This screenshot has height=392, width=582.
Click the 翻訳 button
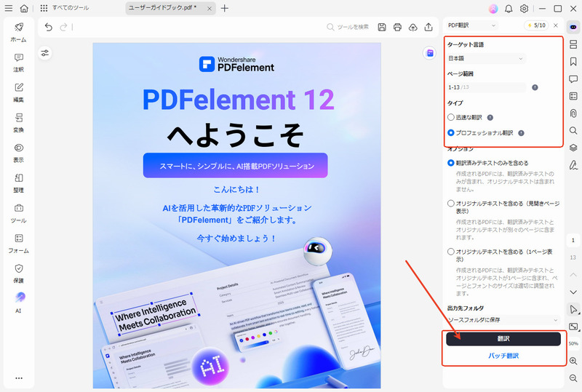pyautogui.click(x=503, y=339)
